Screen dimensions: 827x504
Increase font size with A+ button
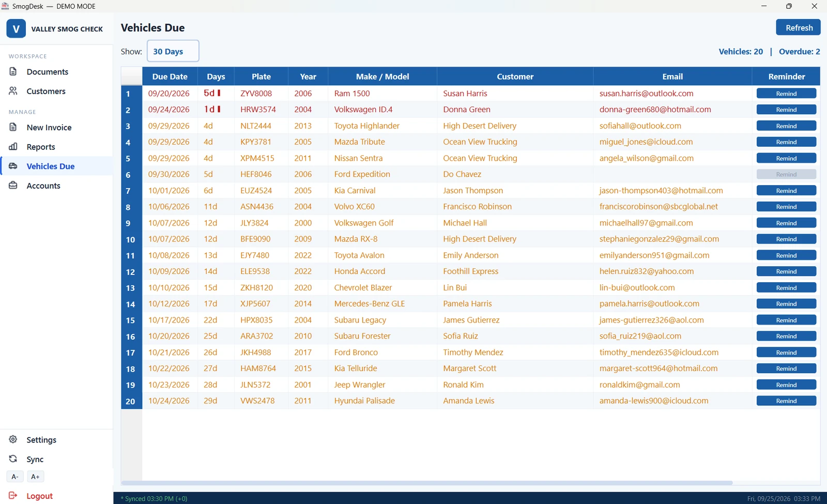35,477
